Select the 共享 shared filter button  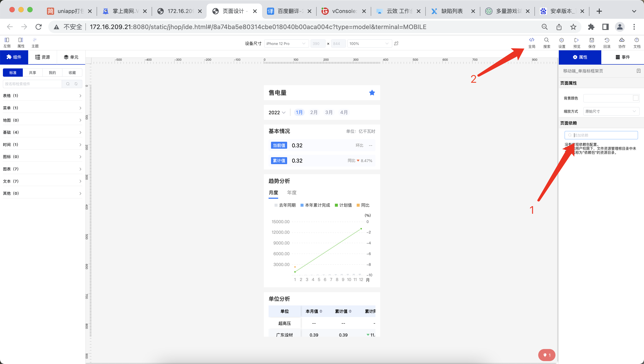point(32,72)
